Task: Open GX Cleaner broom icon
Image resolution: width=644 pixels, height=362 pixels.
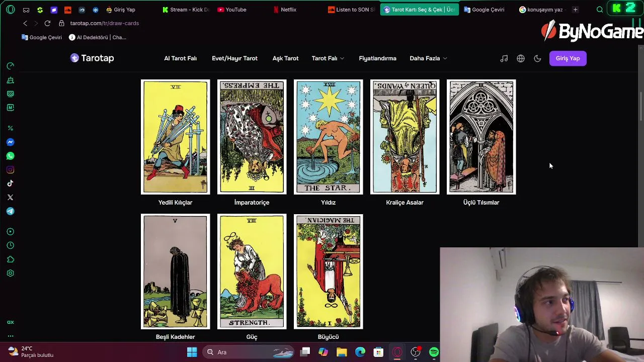Action: tap(10, 80)
